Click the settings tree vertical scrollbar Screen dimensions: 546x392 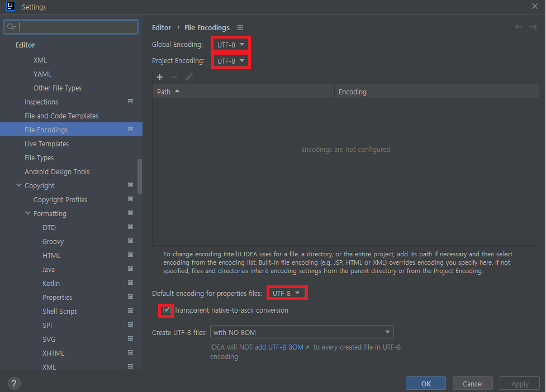[140, 176]
